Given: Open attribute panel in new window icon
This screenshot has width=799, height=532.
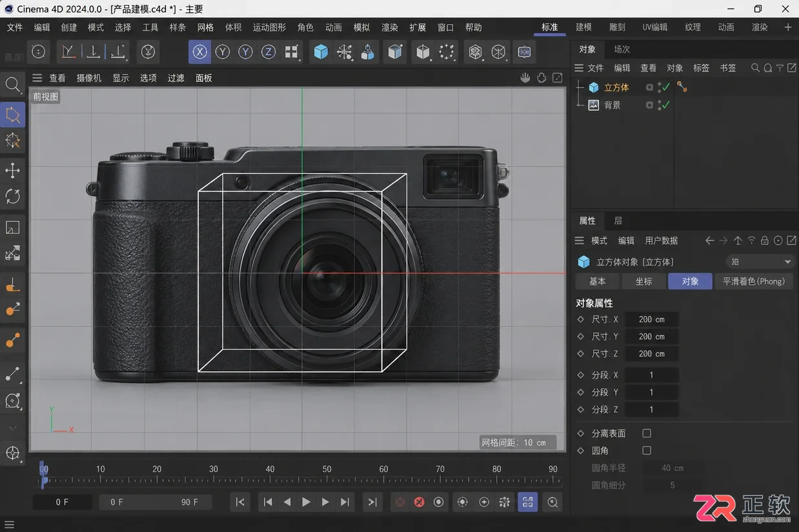Looking at the screenshot, I should pyautogui.click(x=792, y=241).
